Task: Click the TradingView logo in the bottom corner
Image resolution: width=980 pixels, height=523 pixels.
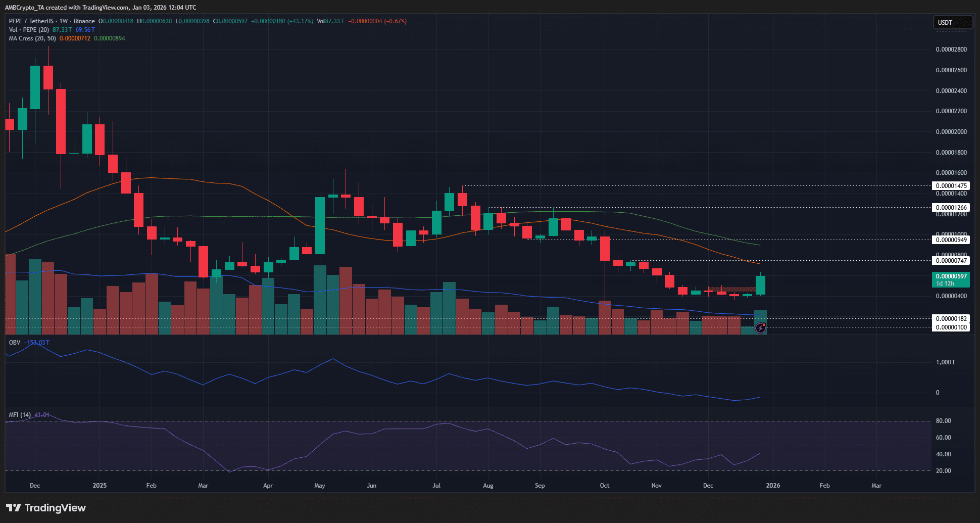Action: pos(45,508)
